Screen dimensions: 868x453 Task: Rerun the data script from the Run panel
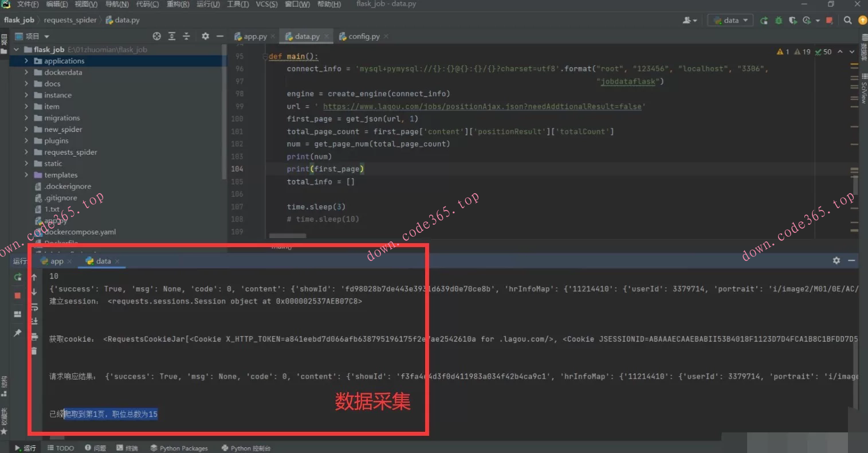pos(18,277)
